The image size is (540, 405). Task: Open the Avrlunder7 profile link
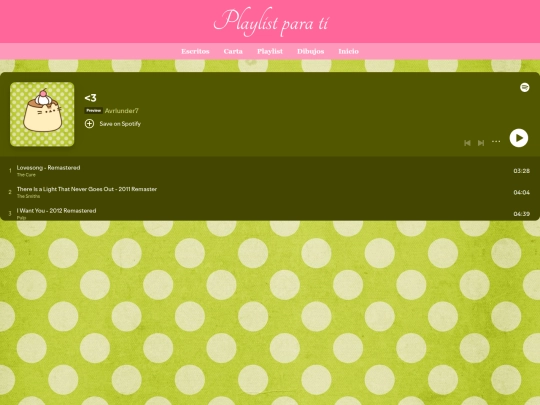point(122,111)
